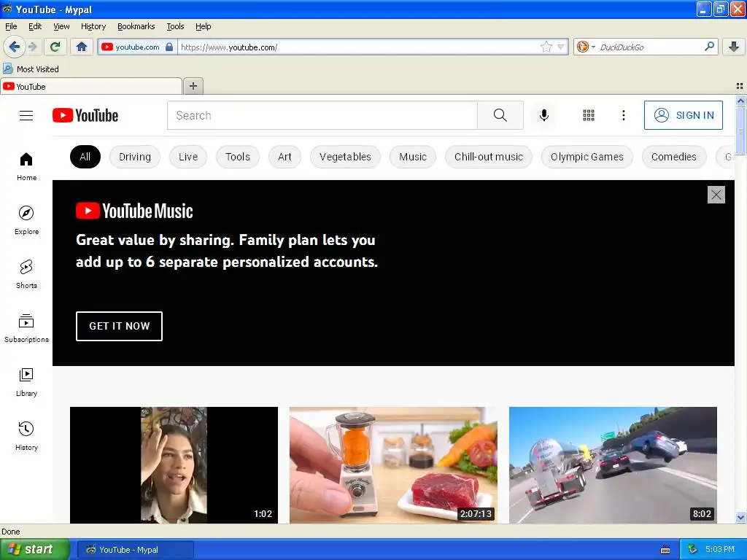The image size is (747, 560).
Task: Open the 2:07:13 blender cooking video
Action: coord(393,465)
